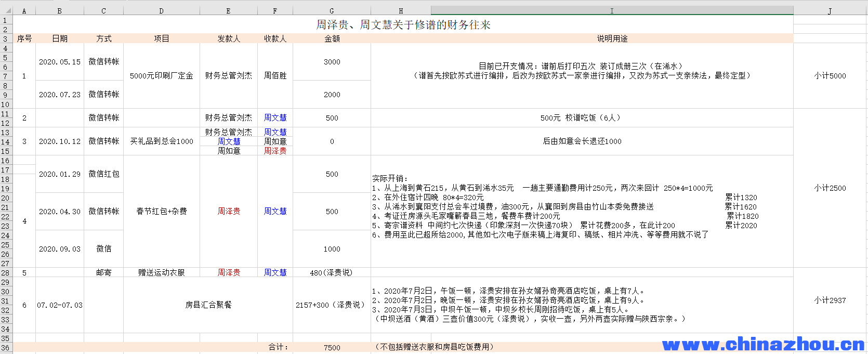Select column H header
This screenshot has width=868, height=354.
(401, 10)
